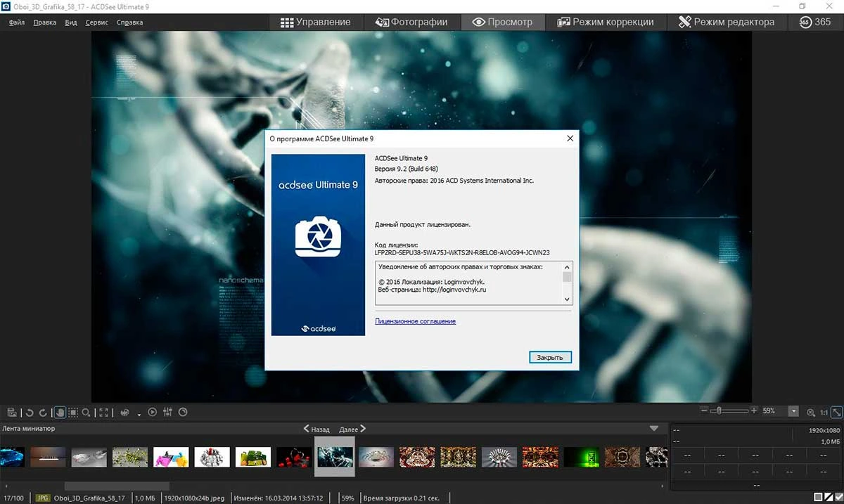Screen dimensions: 844x504
Task: Open the Файл menu
Action: pos(17,22)
